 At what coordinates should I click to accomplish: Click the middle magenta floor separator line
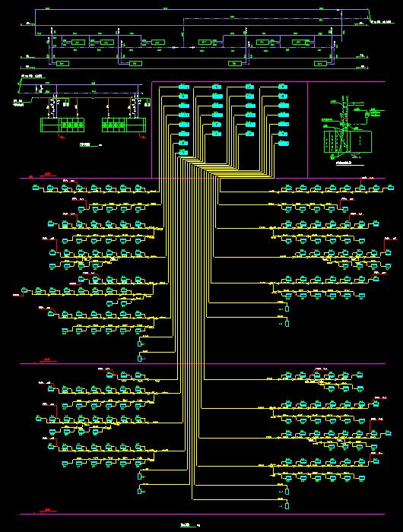pos(203,364)
